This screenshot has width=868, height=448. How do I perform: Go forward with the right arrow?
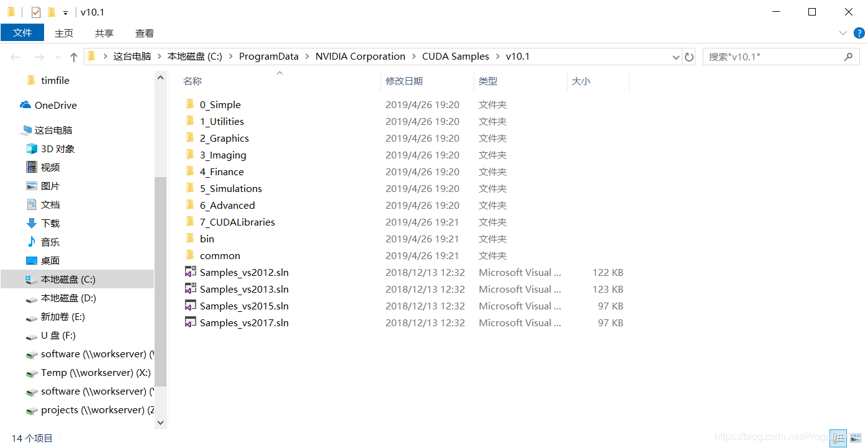[39, 57]
